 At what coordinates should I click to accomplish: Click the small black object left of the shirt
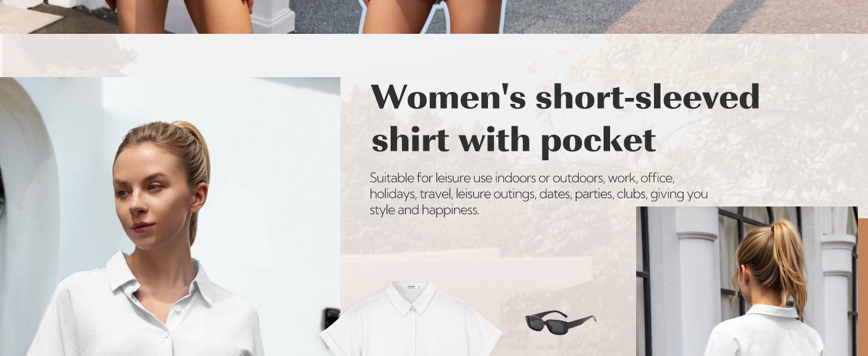[331, 317]
